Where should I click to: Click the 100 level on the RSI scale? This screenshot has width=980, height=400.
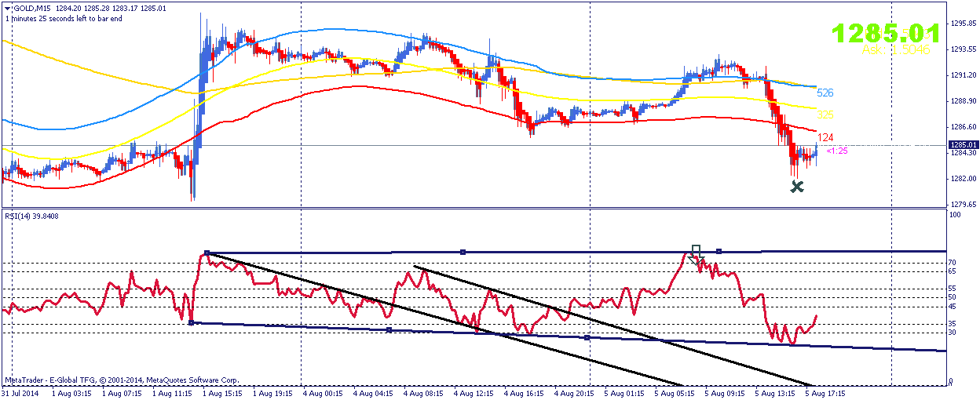(955, 214)
